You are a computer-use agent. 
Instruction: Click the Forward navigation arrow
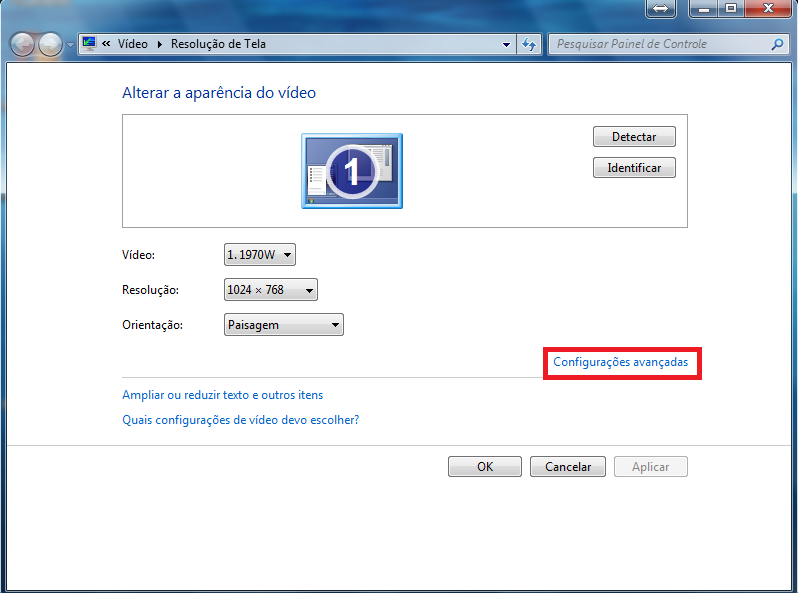tap(50, 44)
